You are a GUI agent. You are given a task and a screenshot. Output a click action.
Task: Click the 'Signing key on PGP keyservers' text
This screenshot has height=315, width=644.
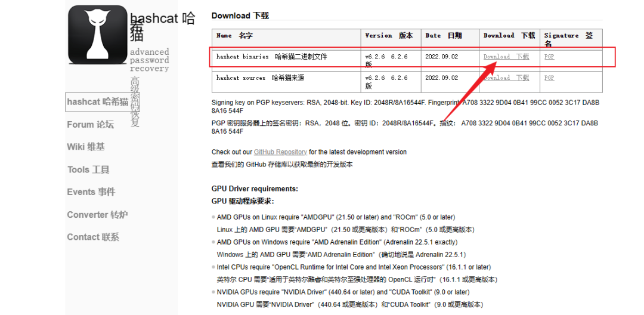click(405, 106)
